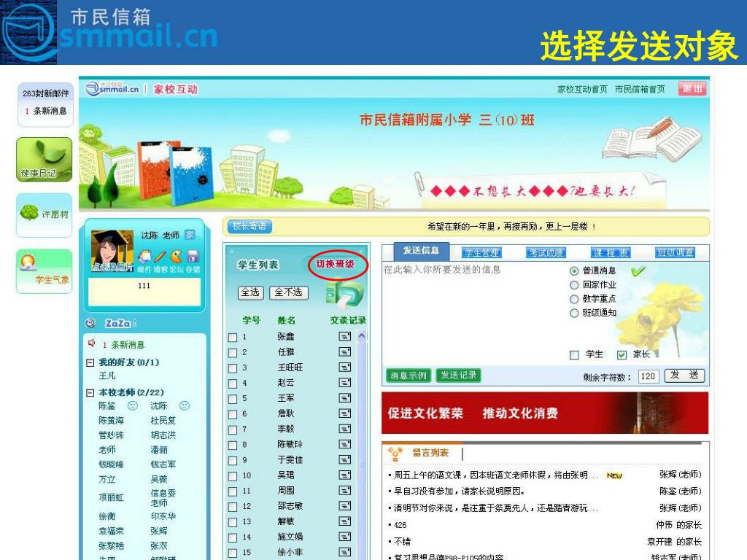
Task: Click the 消息示例 button
Action: tap(409, 376)
